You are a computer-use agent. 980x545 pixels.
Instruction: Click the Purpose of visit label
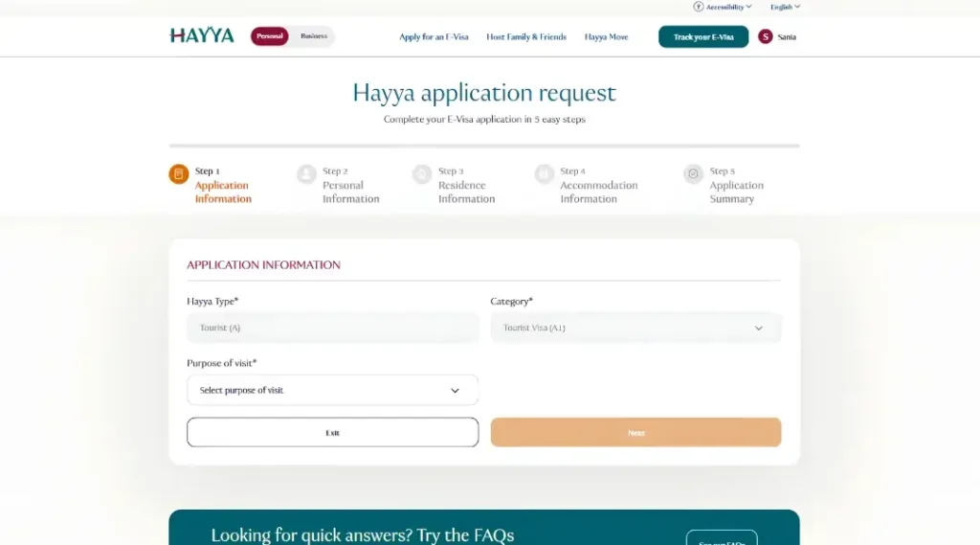coord(222,363)
